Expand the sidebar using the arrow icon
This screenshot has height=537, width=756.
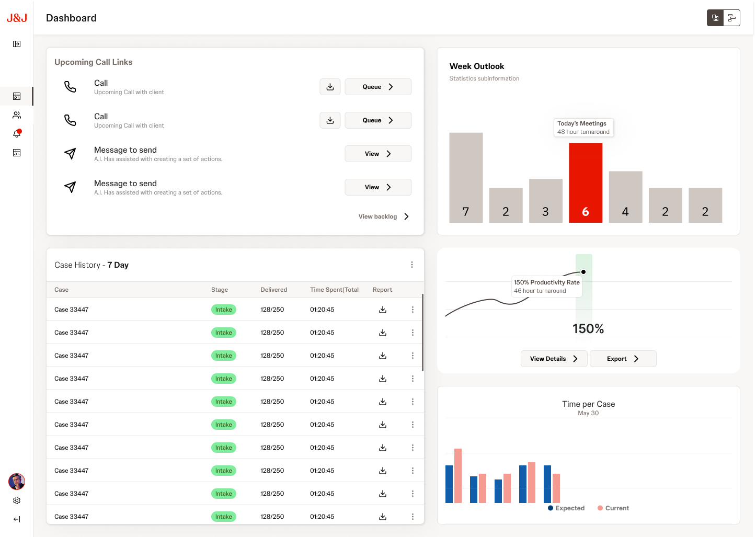coord(16,44)
